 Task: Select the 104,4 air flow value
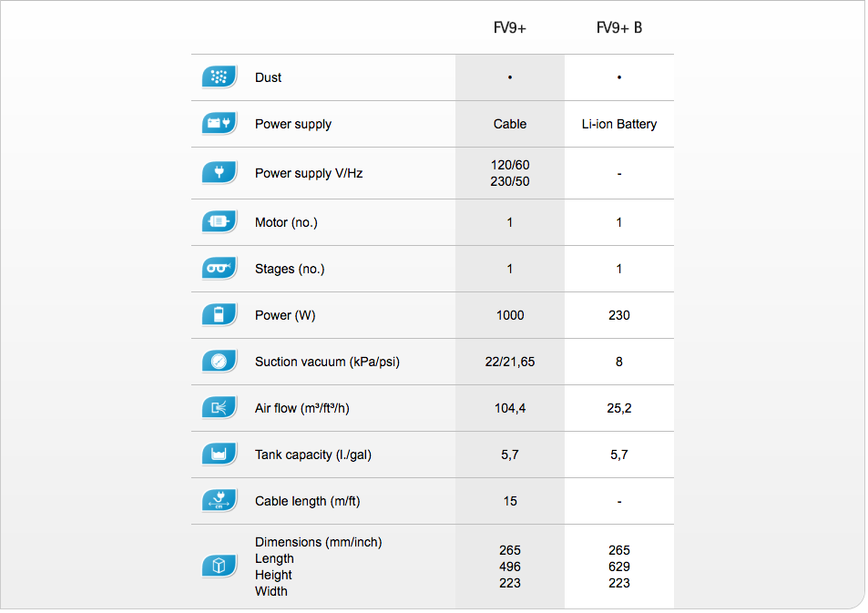click(x=510, y=409)
